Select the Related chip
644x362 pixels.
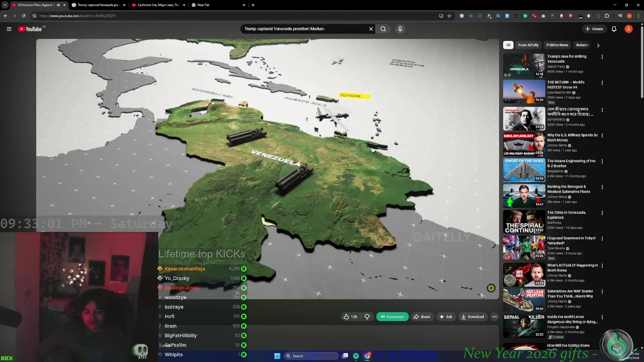click(582, 45)
